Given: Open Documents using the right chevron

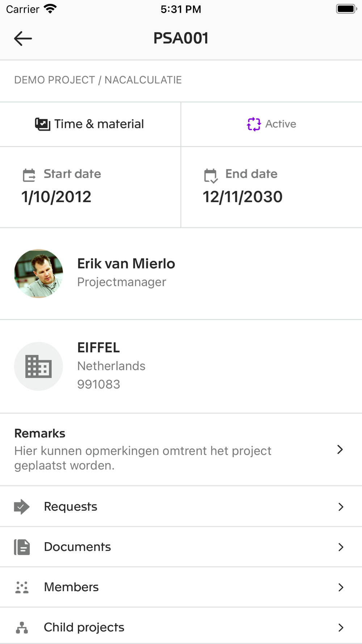Looking at the screenshot, I should coord(340,547).
